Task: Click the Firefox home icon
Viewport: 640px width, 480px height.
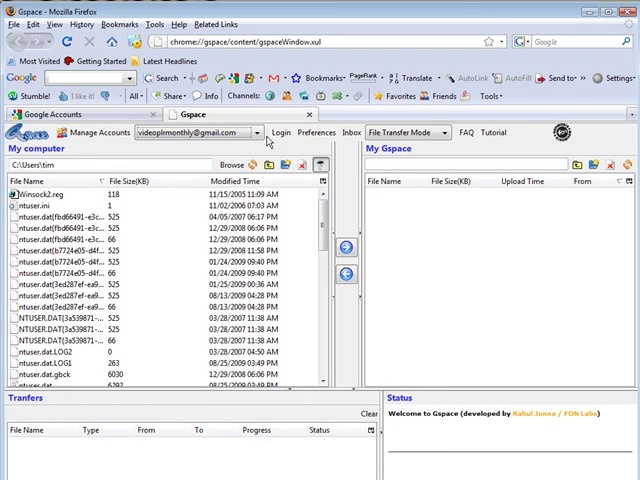Action: [x=112, y=42]
